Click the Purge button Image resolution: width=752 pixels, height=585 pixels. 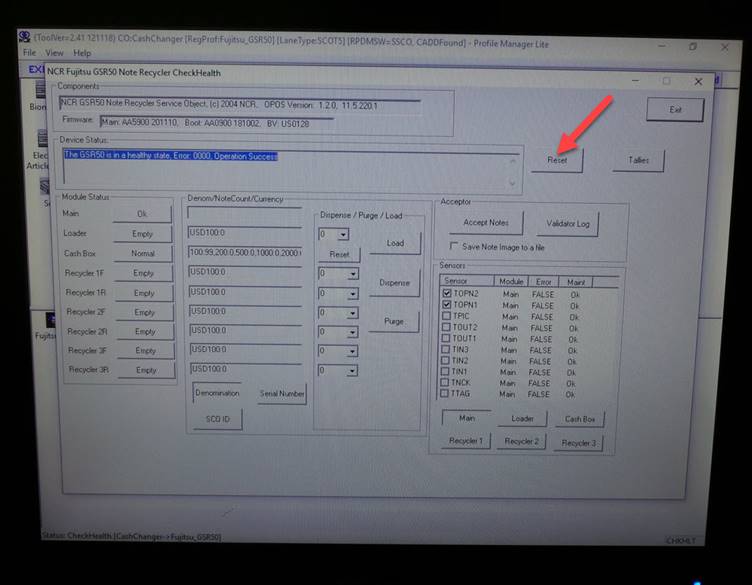[x=393, y=322]
